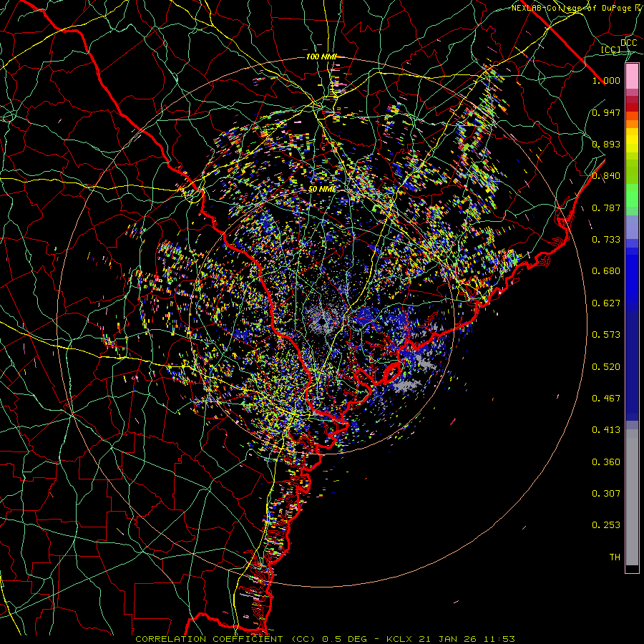644x644 pixels.
Task: Click the 100 NMI range ring label
Action: (x=321, y=57)
